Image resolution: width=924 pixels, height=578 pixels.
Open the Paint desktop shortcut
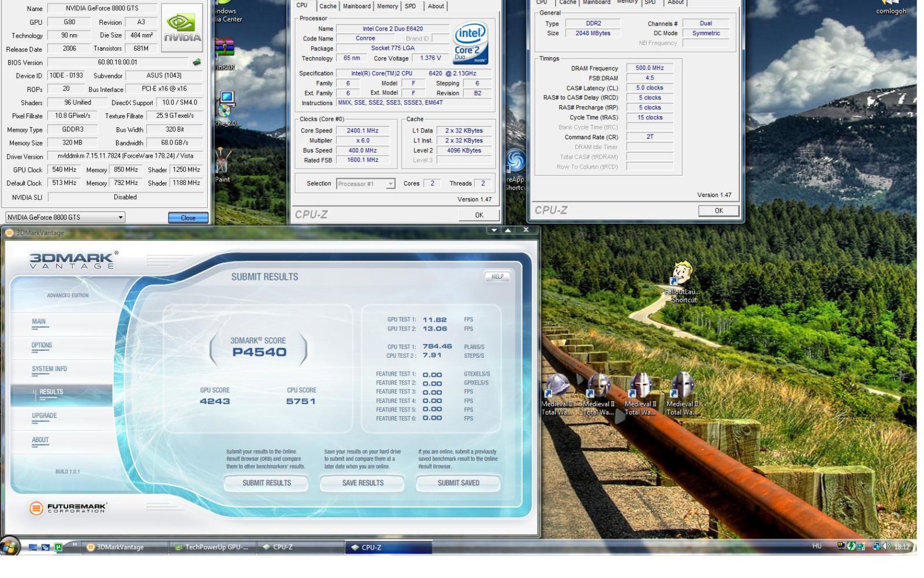pos(222,165)
